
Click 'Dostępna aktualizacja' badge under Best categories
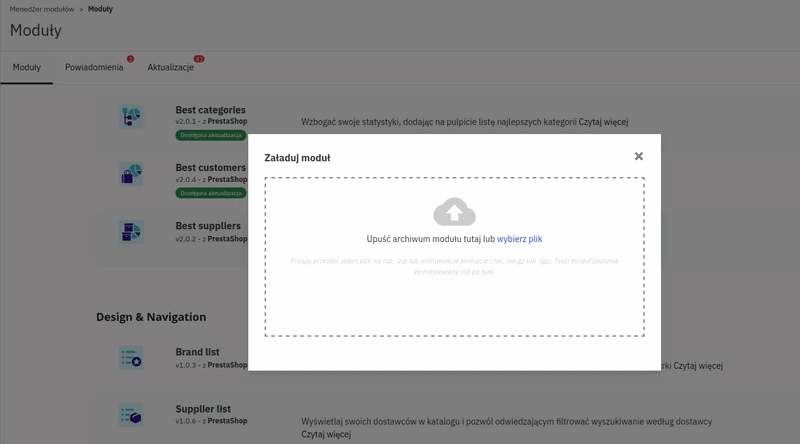coord(210,135)
